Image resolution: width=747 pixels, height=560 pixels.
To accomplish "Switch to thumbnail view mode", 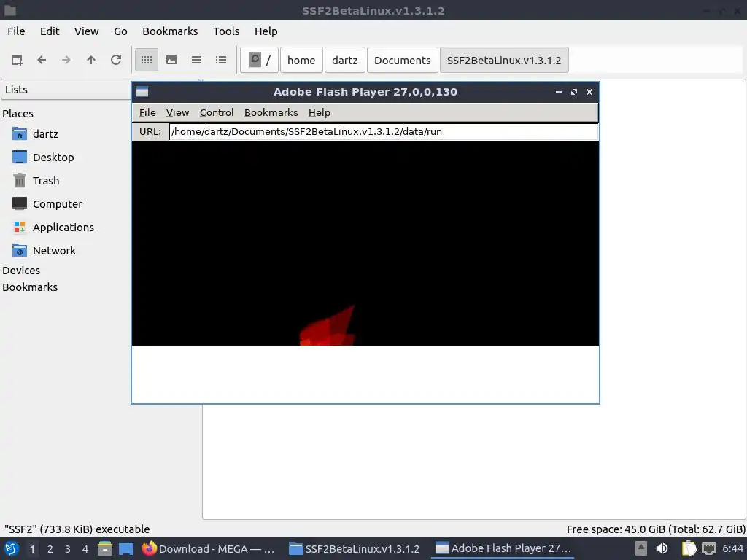I will 171,60.
